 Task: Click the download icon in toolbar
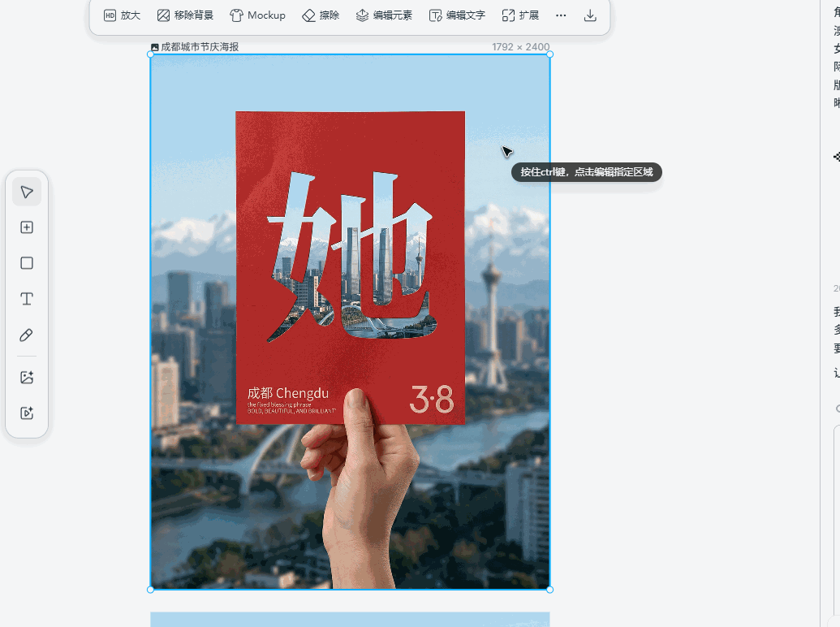tap(590, 15)
